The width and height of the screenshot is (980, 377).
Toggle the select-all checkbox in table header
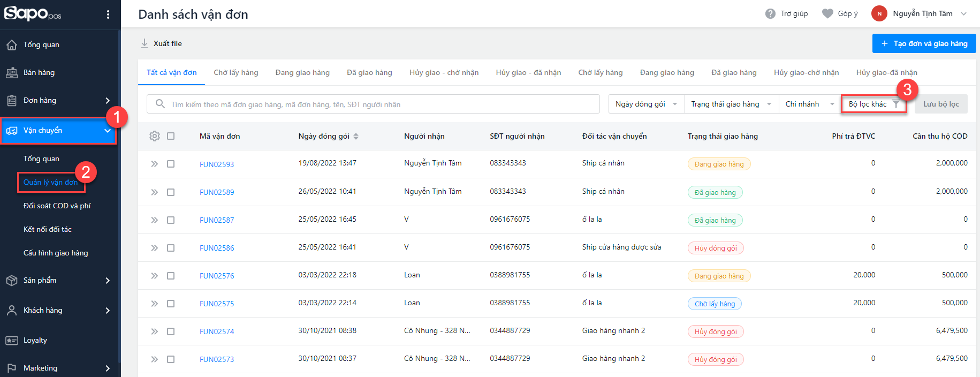[171, 136]
